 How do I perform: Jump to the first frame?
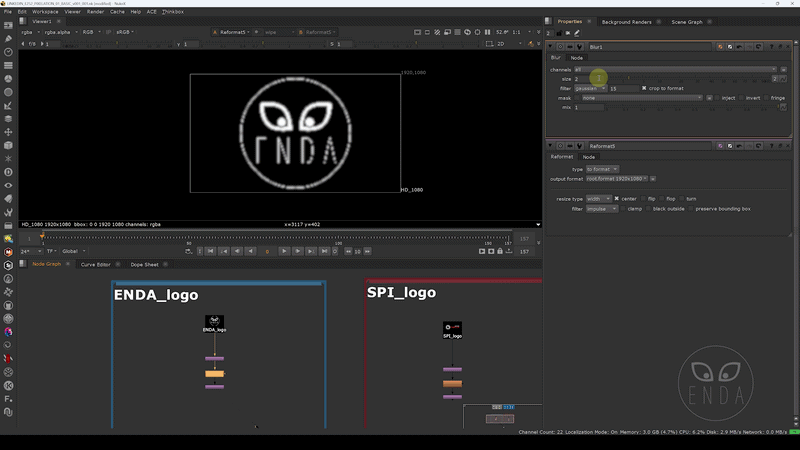[210, 251]
